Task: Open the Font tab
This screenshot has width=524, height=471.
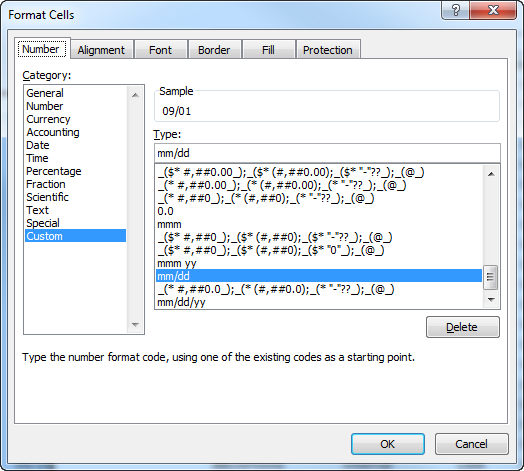Action: [x=160, y=50]
